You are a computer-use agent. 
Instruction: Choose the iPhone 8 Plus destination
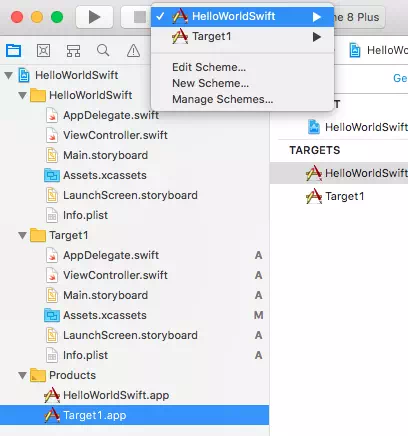pos(358,17)
